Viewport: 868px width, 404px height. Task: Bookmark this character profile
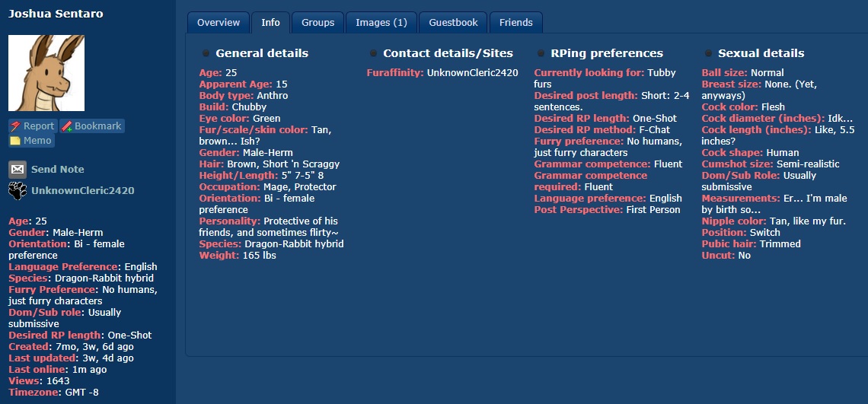point(92,126)
